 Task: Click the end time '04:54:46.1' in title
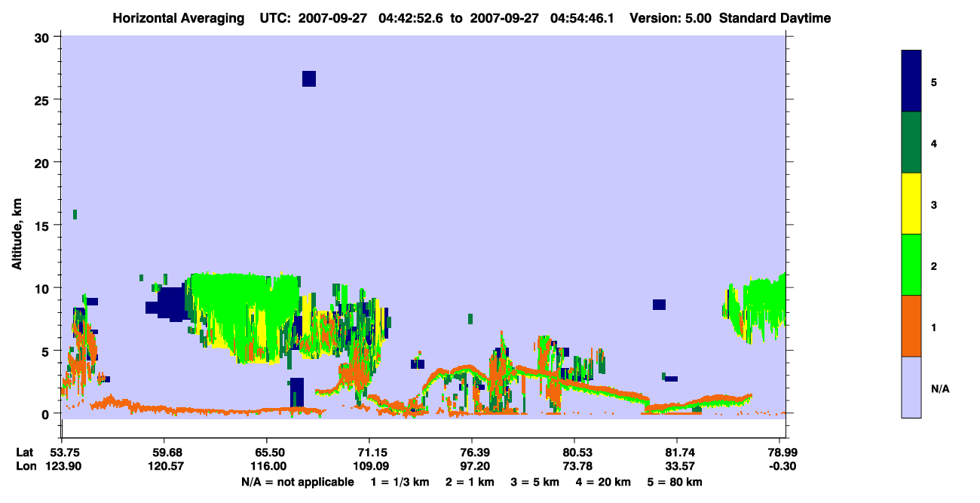(x=583, y=18)
